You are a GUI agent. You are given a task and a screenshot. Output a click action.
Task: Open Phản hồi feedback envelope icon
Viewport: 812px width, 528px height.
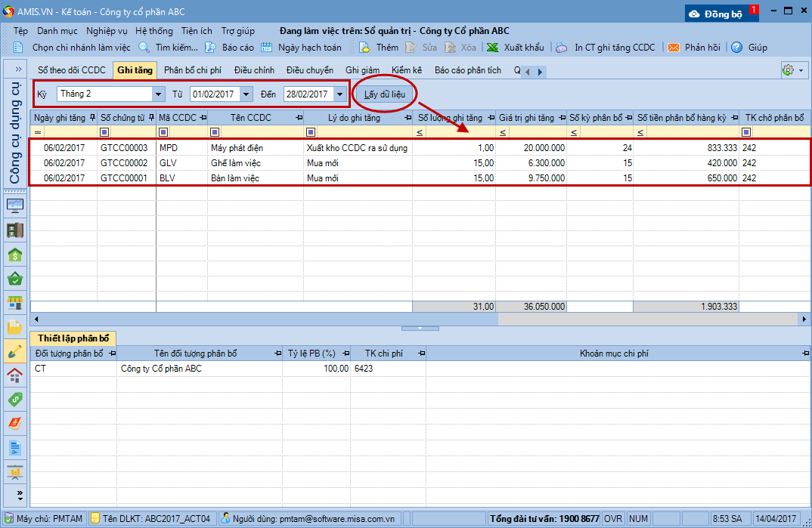(x=673, y=48)
